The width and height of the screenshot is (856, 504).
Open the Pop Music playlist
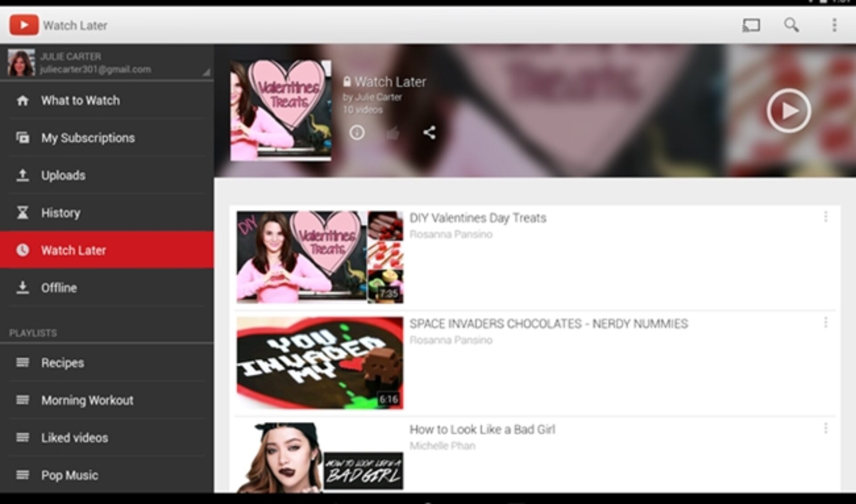click(107, 475)
